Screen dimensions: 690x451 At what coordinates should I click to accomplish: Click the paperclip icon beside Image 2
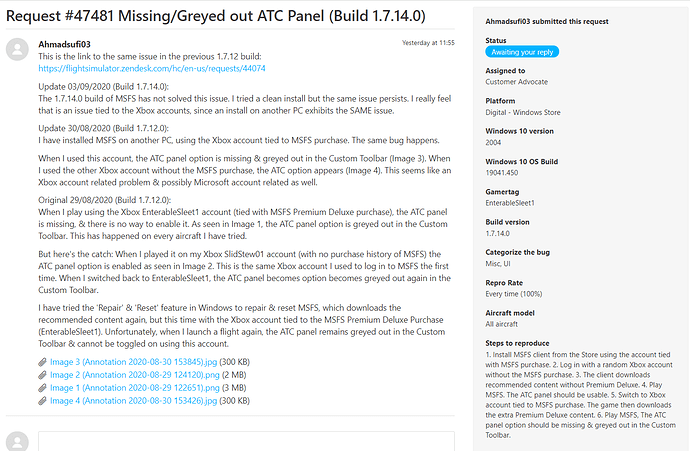[42, 375]
